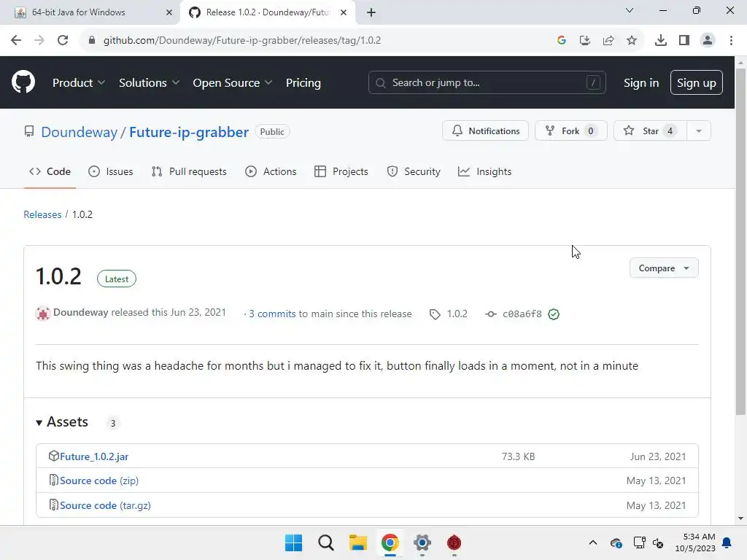
Task: Expand the Solutions menu
Action: 149,83
